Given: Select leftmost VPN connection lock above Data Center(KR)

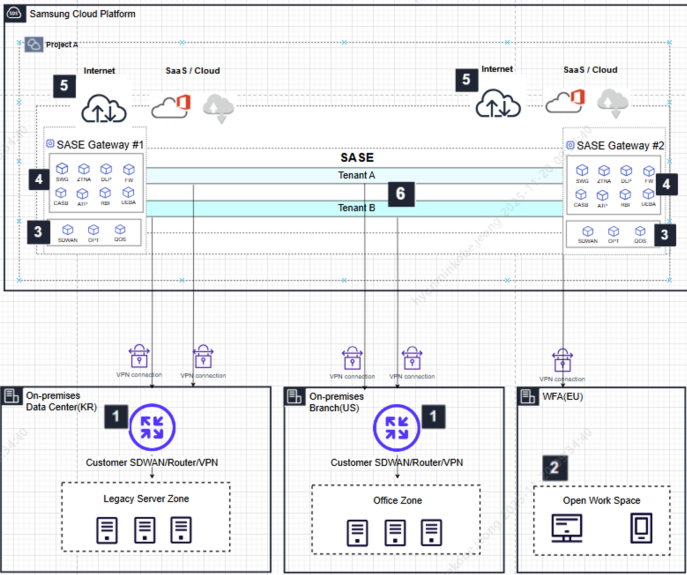Looking at the screenshot, I should 139,356.
